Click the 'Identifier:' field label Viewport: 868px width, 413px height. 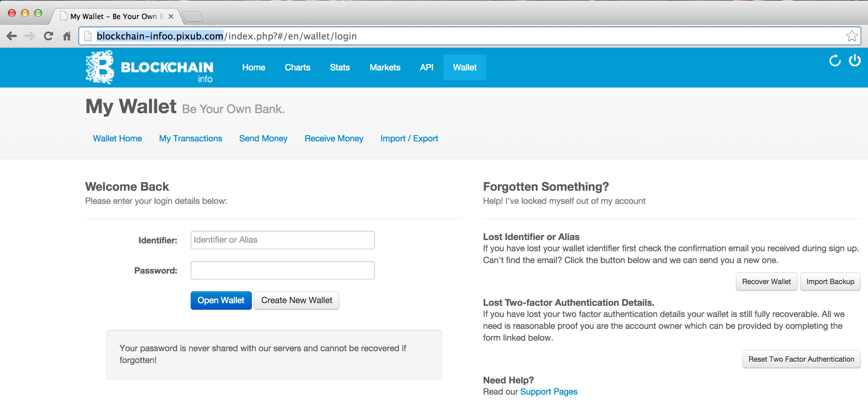[x=158, y=240]
